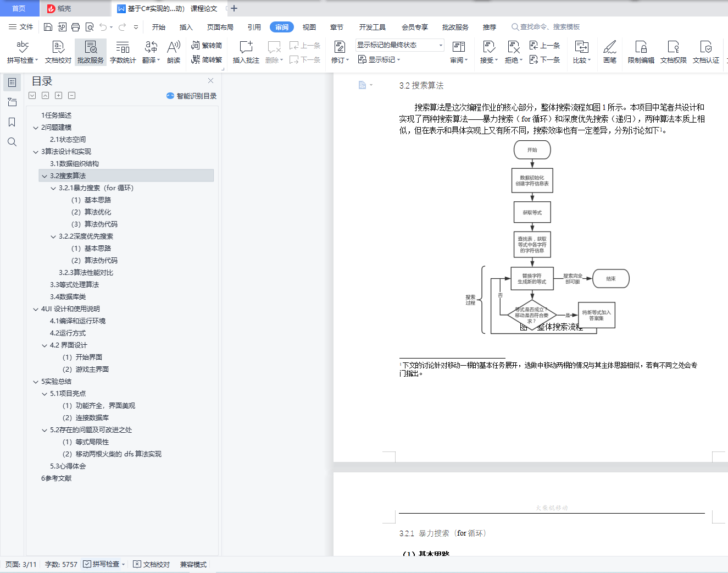Open Print Preview from the quick access bar

click(89, 27)
